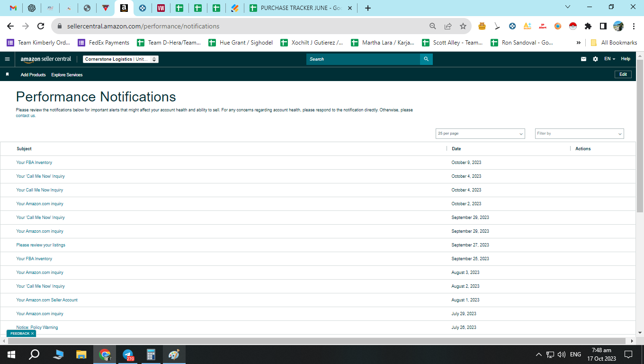Image resolution: width=644 pixels, height=364 pixels.
Task: Click the Edit button
Action: point(623,74)
